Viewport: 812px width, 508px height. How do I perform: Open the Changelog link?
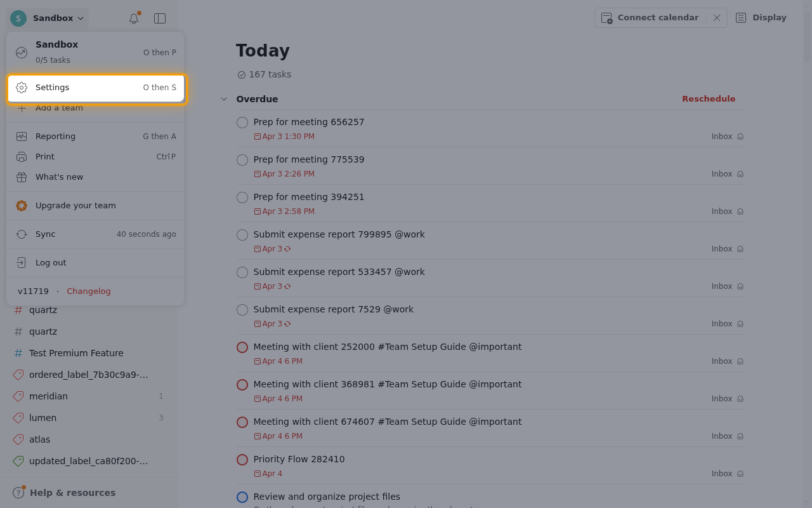click(x=89, y=291)
